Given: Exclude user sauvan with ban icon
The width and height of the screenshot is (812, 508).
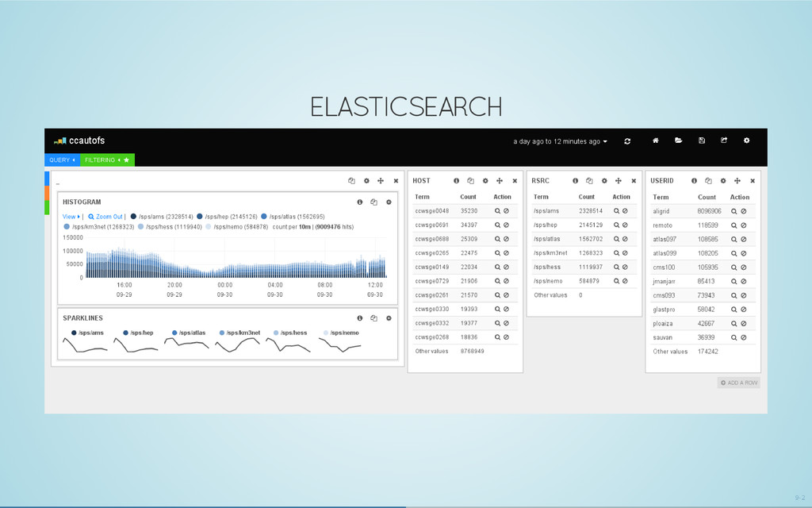Looking at the screenshot, I should 744,337.
